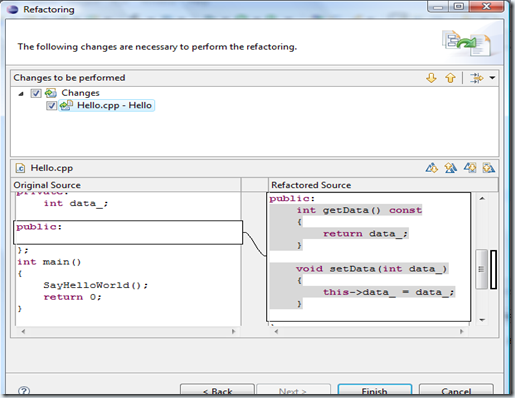Viewport: 515px width, 398px height.
Task: Click first compare viewer icon beside Hello.cpp
Action: [432, 168]
